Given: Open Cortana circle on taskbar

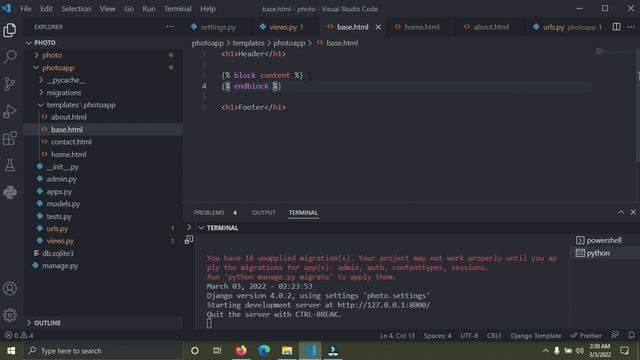Looking at the screenshot, I should (195, 351).
